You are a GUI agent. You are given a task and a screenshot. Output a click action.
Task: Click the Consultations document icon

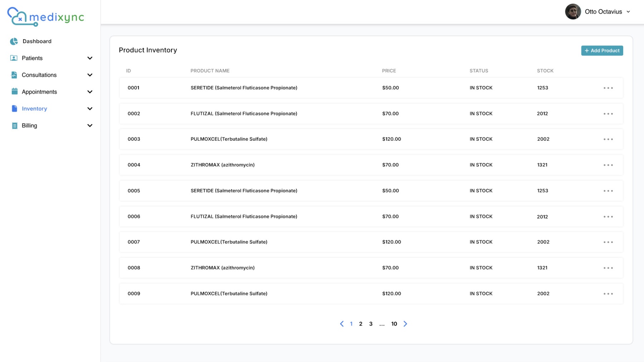[14, 75]
